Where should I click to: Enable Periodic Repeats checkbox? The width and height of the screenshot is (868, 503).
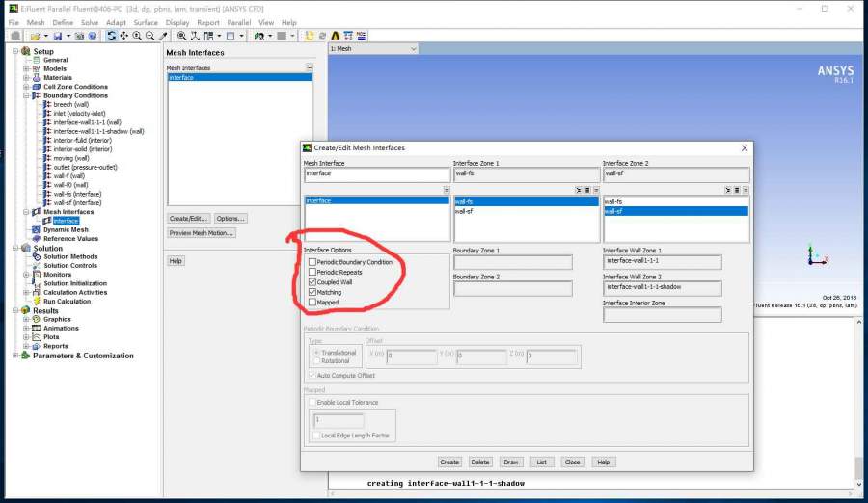[x=312, y=272]
